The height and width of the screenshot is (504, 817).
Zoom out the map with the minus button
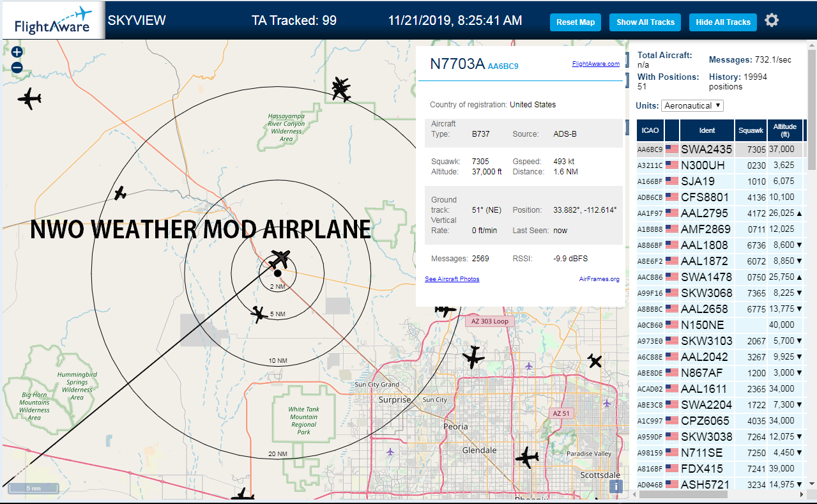point(17,67)
